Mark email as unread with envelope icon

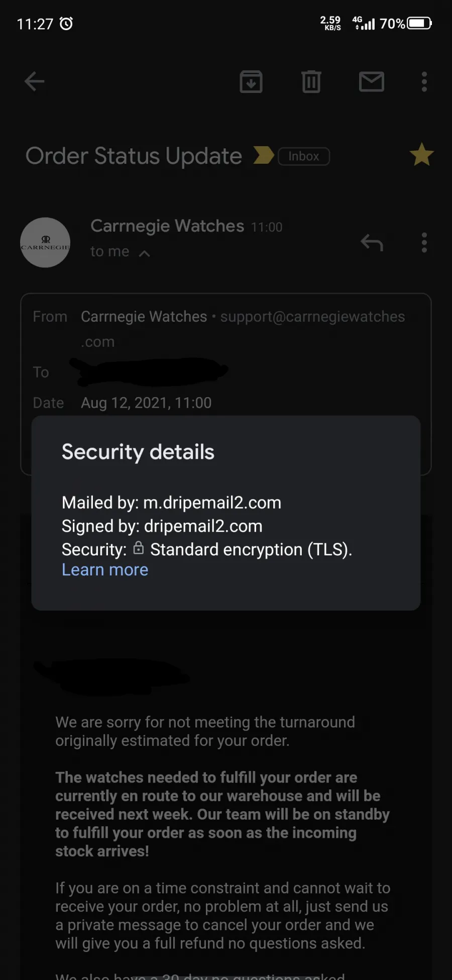point(372,81)
